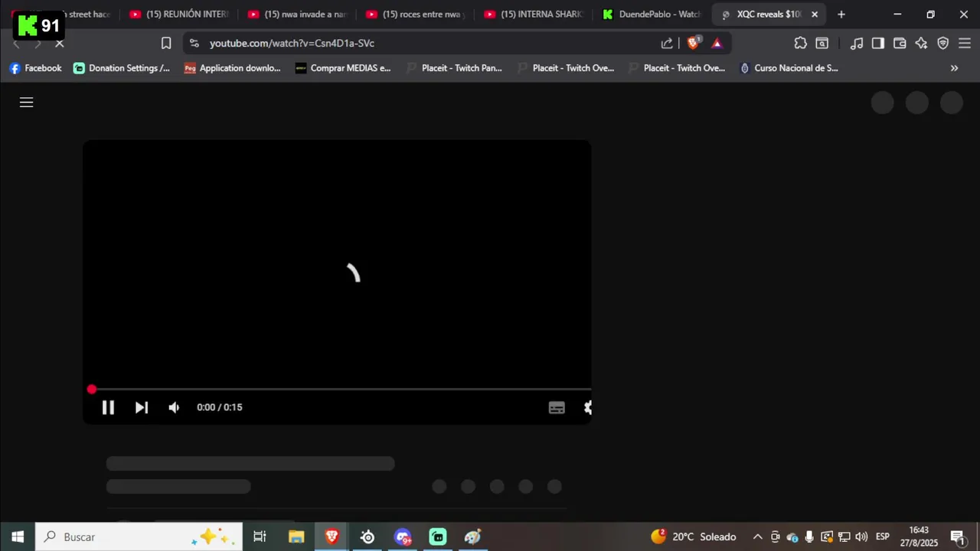Open Windows Start menu

click(x=18, y=537)
